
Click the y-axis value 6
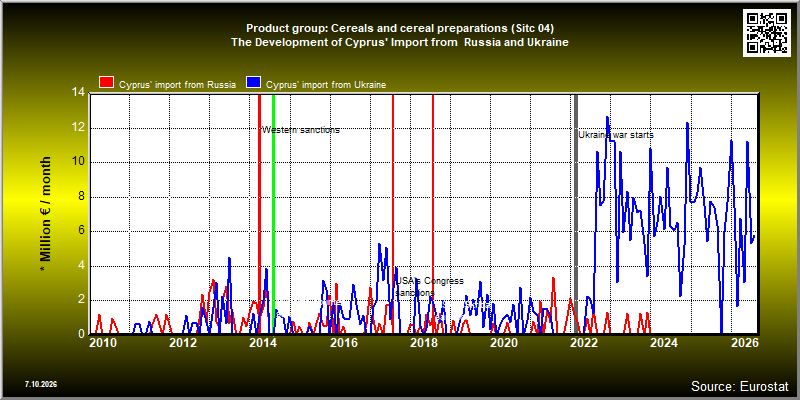pos(82,231)
